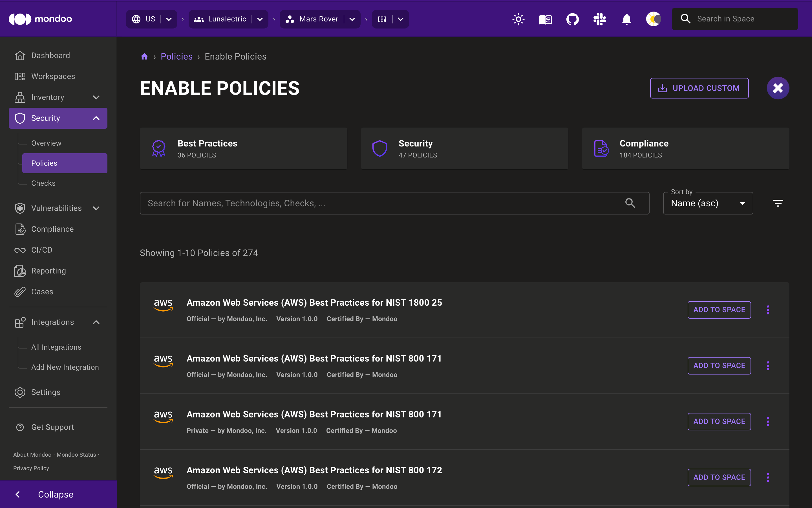Click Policies breadcrumb link
The height and width of the screenshot is (508, 812).
pos(176,56)
